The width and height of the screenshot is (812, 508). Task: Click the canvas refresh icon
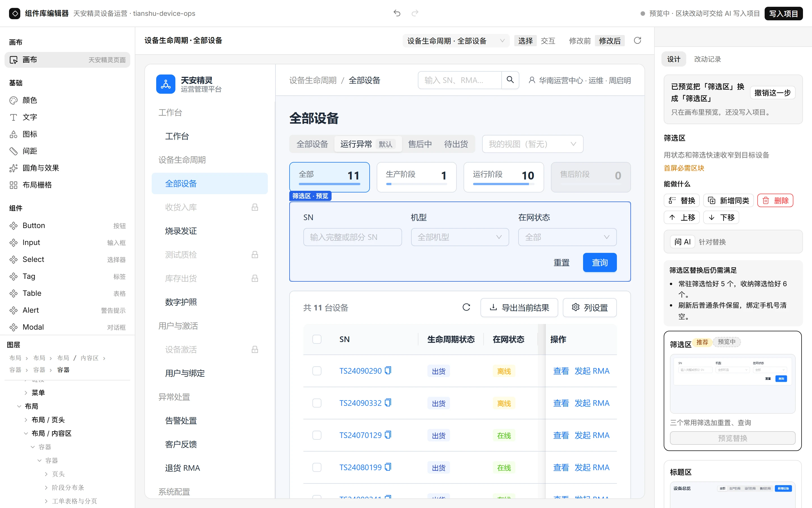click(637, 41)
